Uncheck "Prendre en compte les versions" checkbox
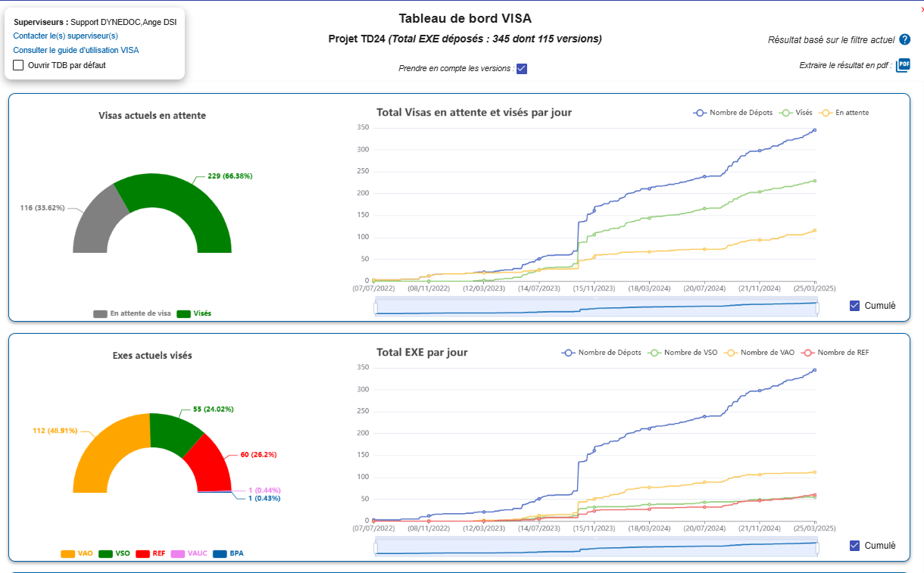This screenshot has width=924, height=573. (522, 69)
